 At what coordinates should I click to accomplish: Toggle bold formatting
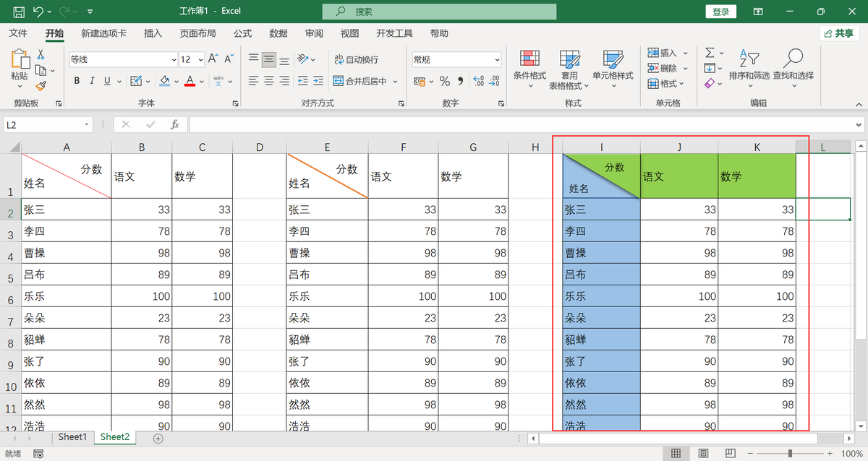[x=76, y=81]
